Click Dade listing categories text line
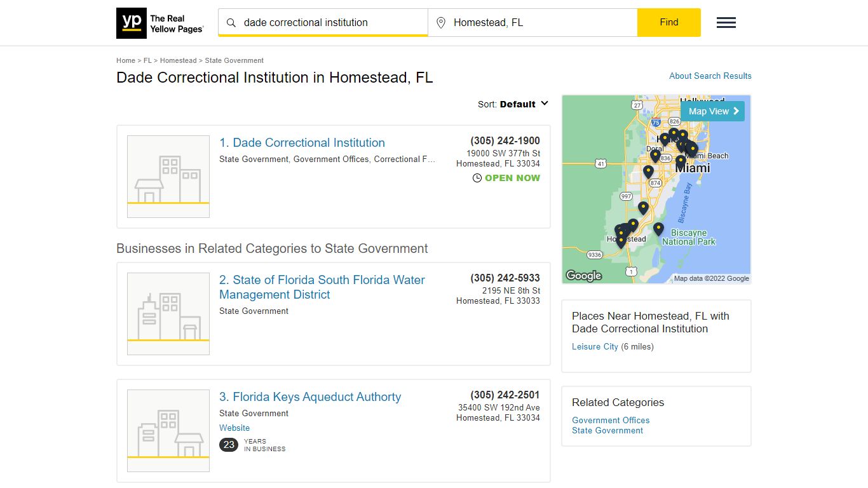 327,159
